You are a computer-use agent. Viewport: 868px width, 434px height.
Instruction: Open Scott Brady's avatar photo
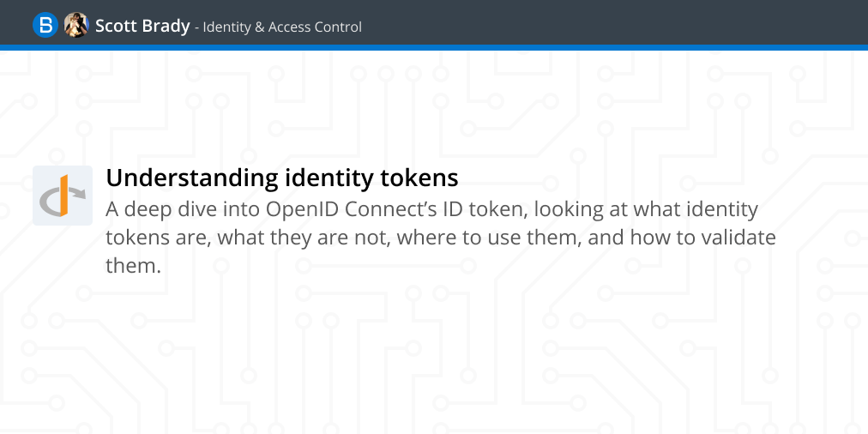[76, 26]
